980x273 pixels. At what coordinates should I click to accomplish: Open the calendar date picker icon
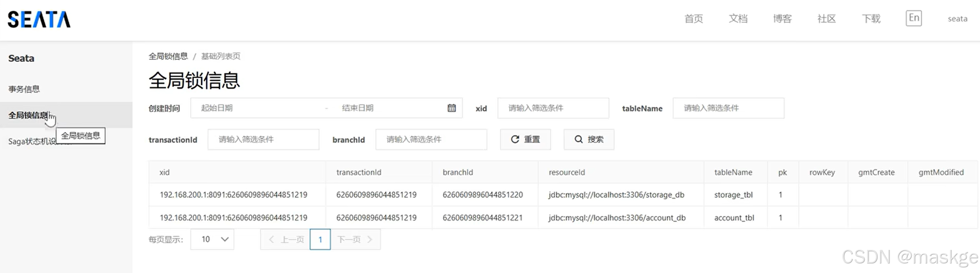point(451,108)
